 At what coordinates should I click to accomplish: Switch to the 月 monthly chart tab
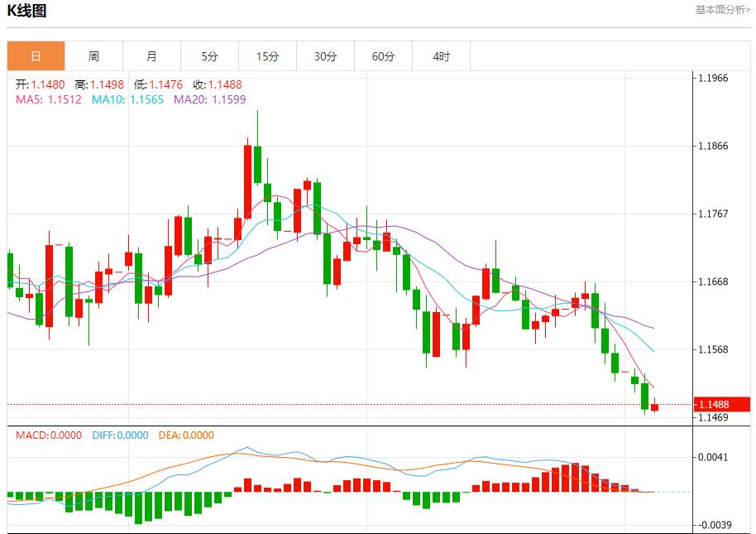pyautogui.click(x=151, y=55)
